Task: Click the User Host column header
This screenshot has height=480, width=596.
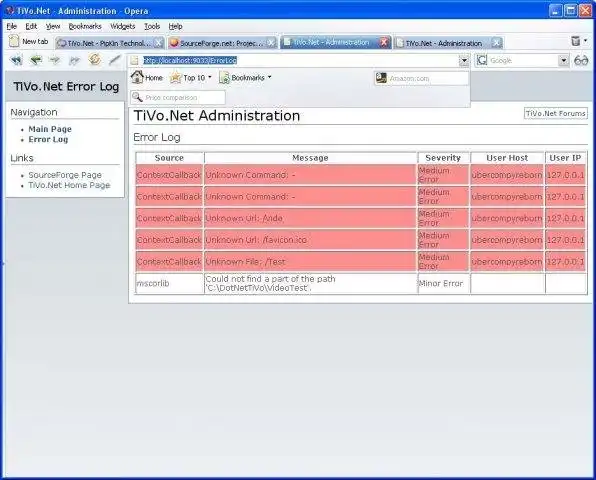Action: click(507, 158)
